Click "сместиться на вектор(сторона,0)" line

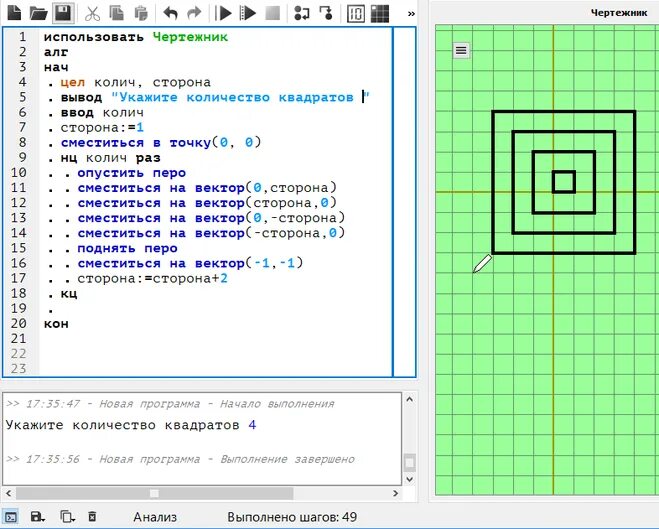point(207,203)
